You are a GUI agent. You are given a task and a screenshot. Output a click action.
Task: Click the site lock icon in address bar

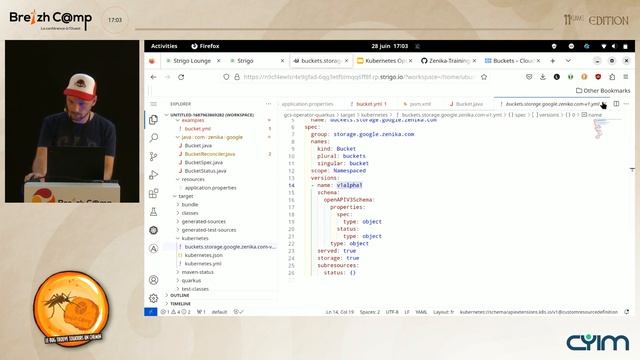(237, 77)
